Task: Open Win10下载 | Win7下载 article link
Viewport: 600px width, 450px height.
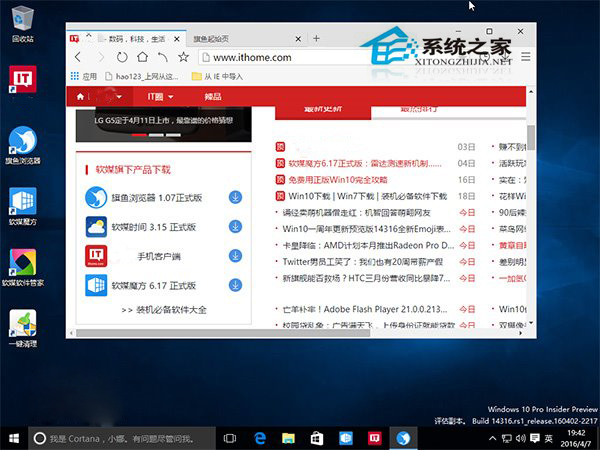Action: click(367, 196)
